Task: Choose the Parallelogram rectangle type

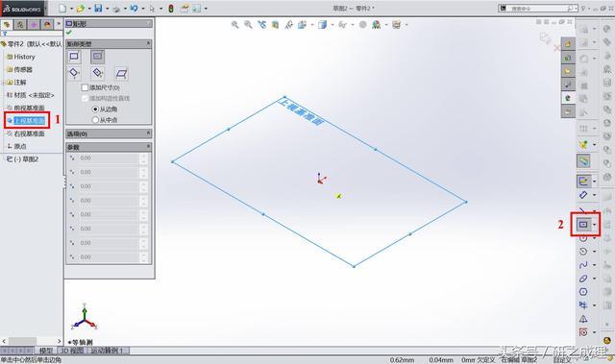Action: coord(122,73)
